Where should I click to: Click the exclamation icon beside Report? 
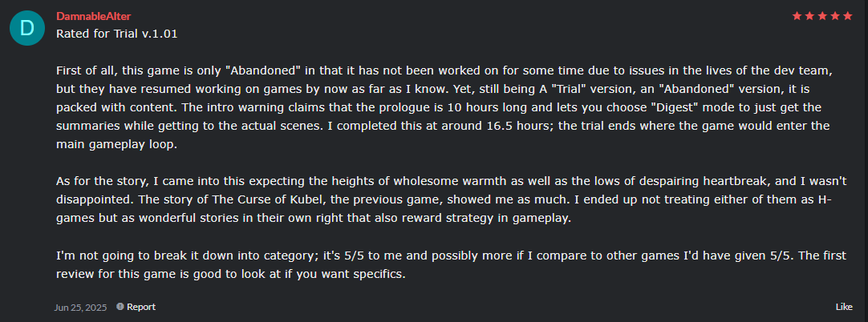120,307
